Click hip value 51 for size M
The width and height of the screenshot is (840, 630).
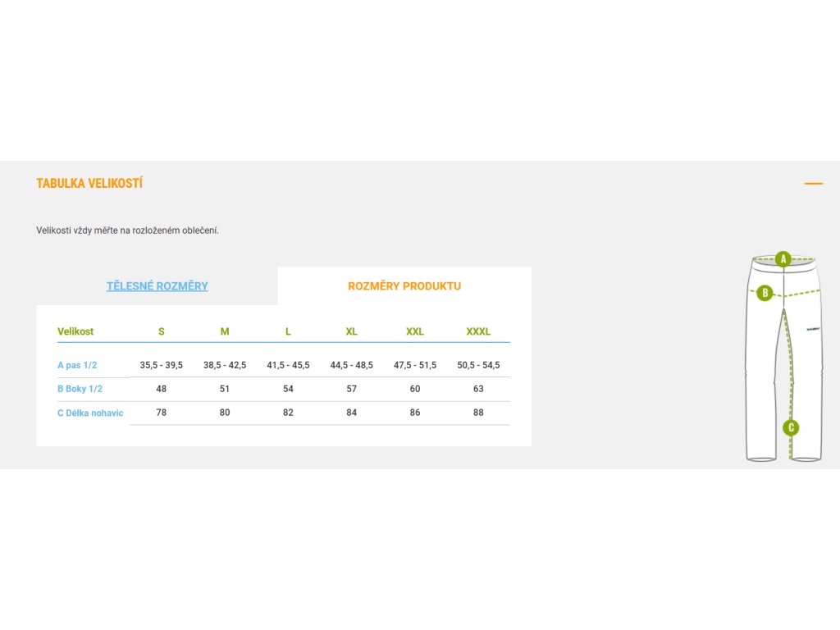(225, 389)
